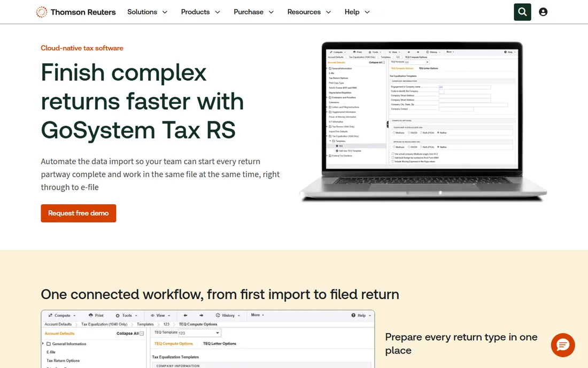The height and width of the screenshot is (368, 588).
Task: Click forward arrow in the workflow screenshot toolbar
Action: [x=202, y=316]
